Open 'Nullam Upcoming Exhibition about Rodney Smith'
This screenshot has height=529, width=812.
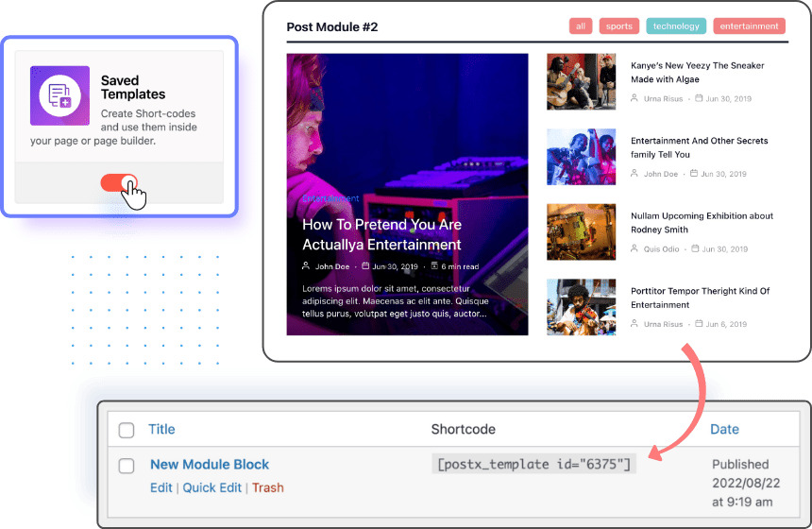click(702, 222)
